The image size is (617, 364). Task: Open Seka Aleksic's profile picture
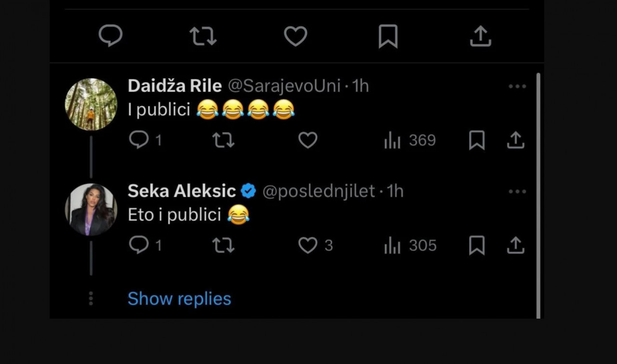pos(91,210)
